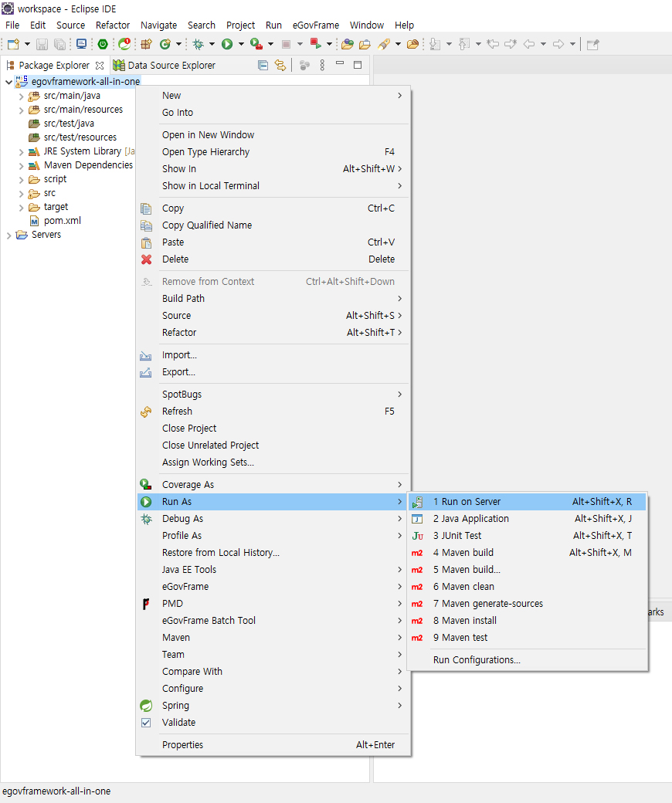The width and height of the screenshot is (672, 803).
Task: Select '1 Run on Server' from submenu
Action: pyautogui.click(x=467, y=502)
